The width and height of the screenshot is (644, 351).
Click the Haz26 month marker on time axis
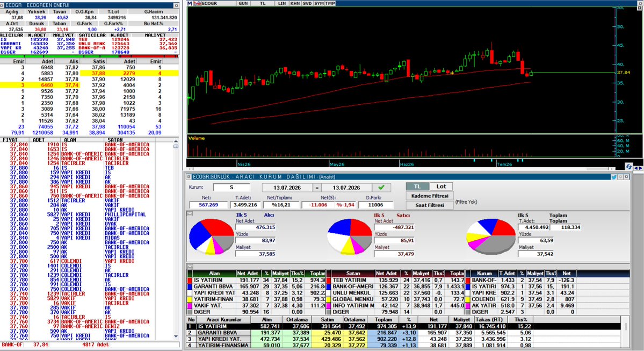click(x=407, y=164)
